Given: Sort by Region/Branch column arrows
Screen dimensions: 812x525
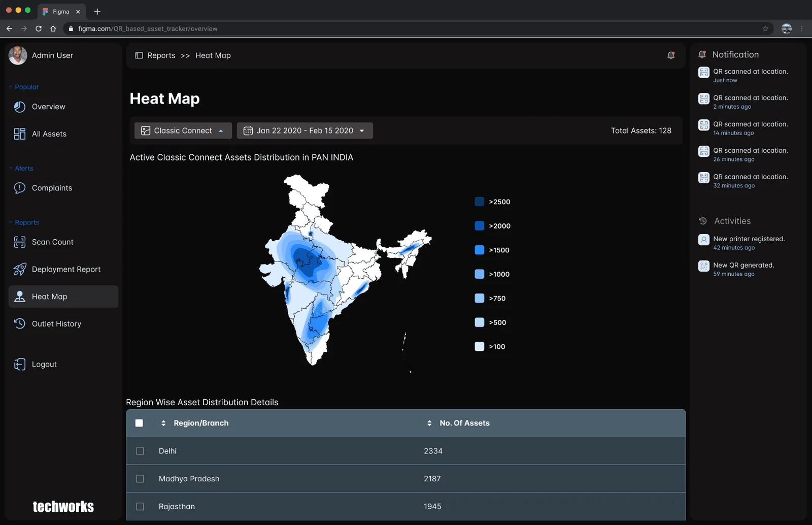Looking at the screenshot, I should [163, 423].
